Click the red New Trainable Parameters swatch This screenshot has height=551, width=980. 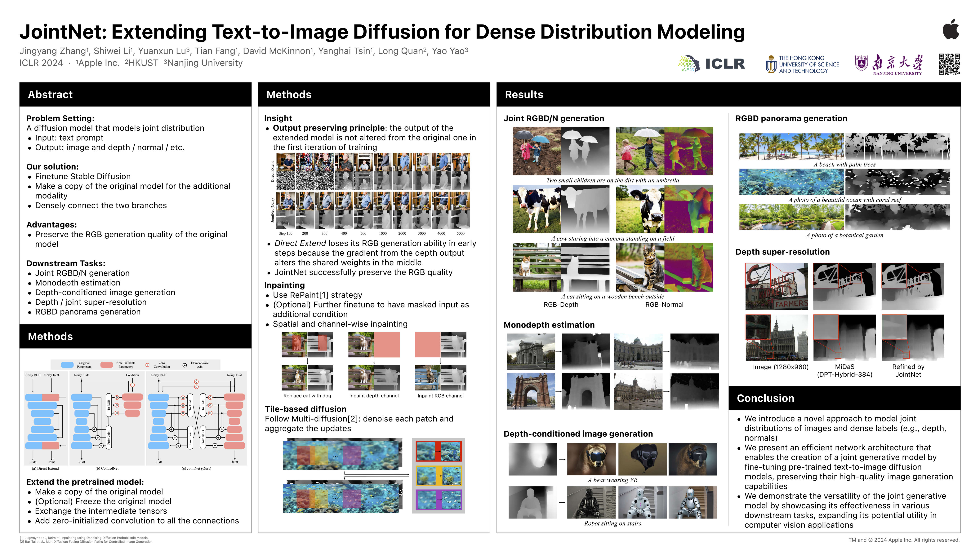click(106, 365)
